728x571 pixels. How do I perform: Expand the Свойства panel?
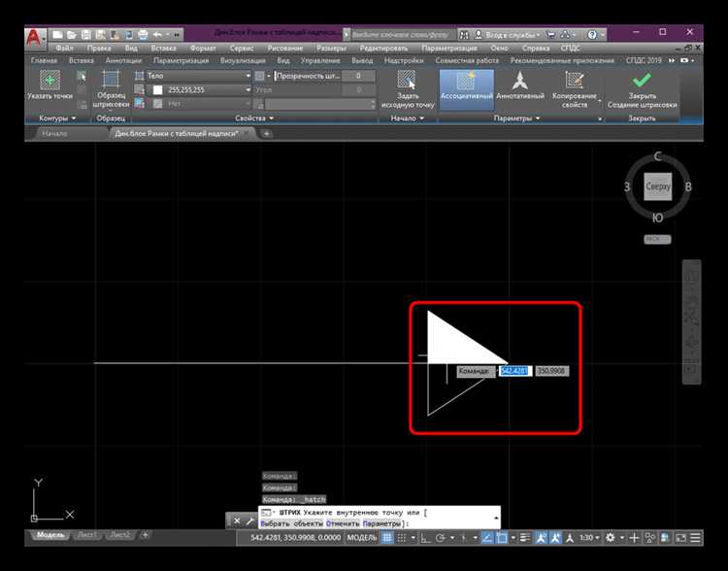point(254,118)
